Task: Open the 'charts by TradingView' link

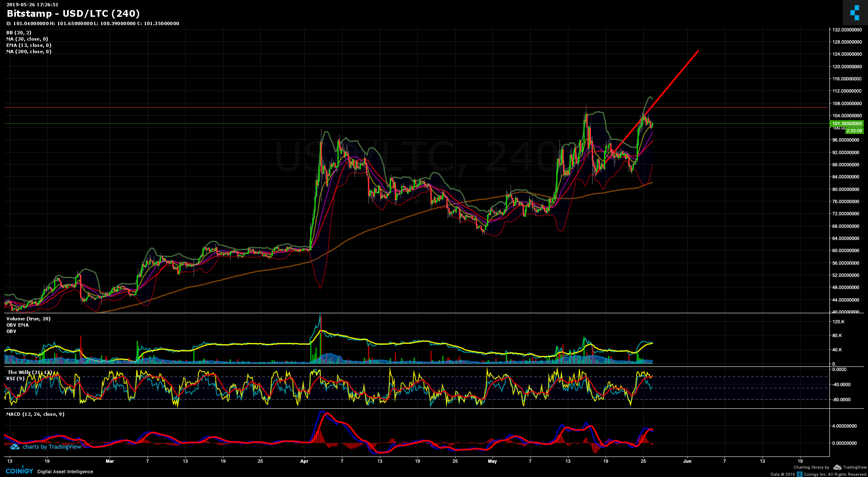Action: coord(52,447)
